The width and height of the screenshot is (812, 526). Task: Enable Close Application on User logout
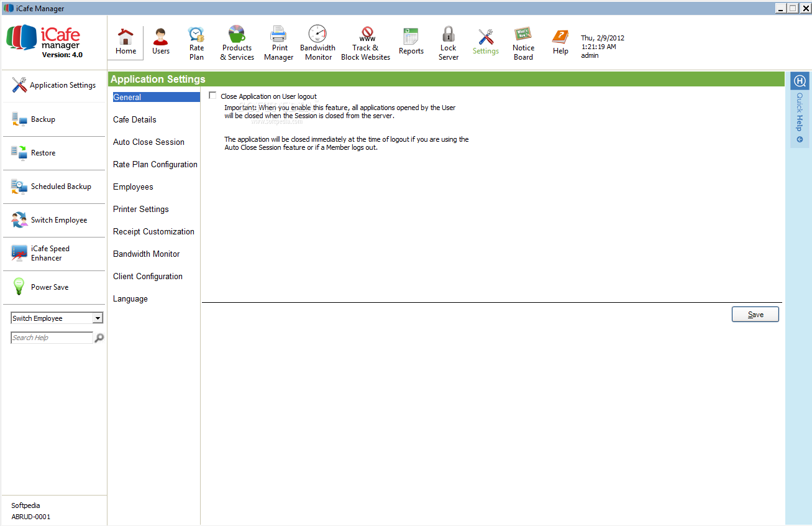pos(213,96)
